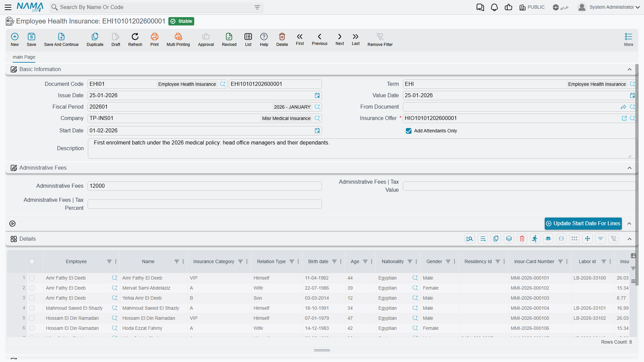Collapse the Basic Information section
The width and height of the screenshot is (644, 362).
click(x=630, y=69)
